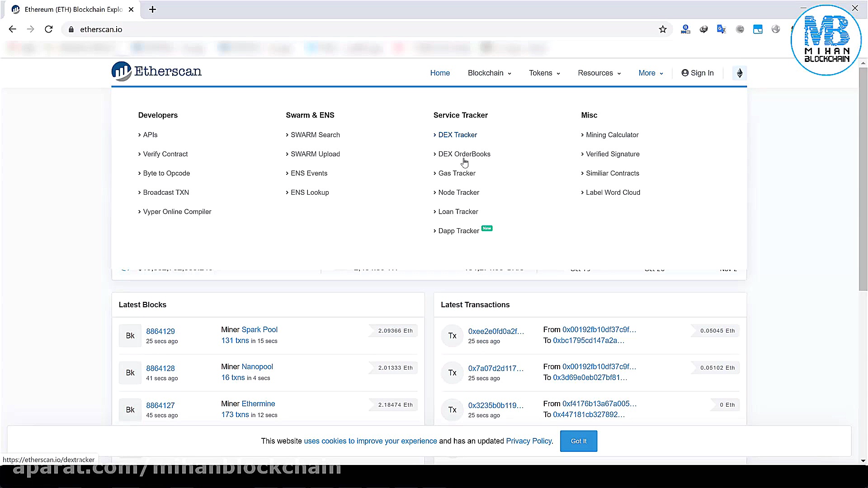Open the Resources dropdown menu
Viewport: 868px width, 488px height.
click(599, 73)
